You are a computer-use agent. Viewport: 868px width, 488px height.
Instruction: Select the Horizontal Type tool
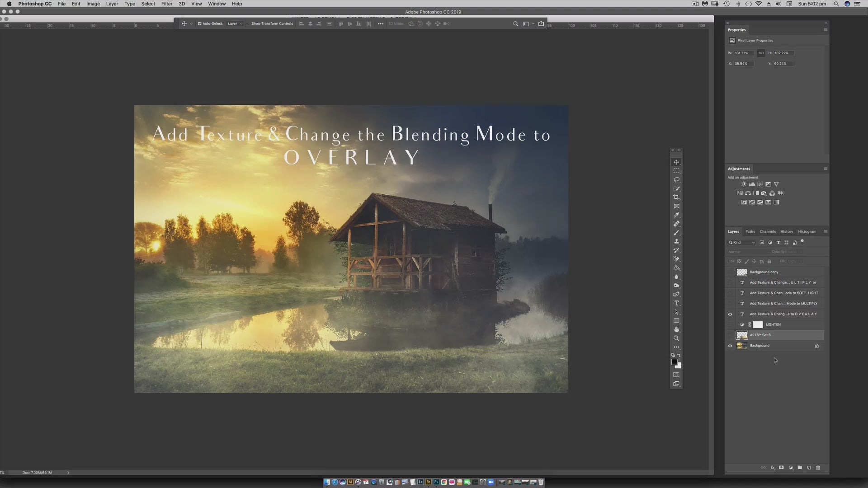676,303
